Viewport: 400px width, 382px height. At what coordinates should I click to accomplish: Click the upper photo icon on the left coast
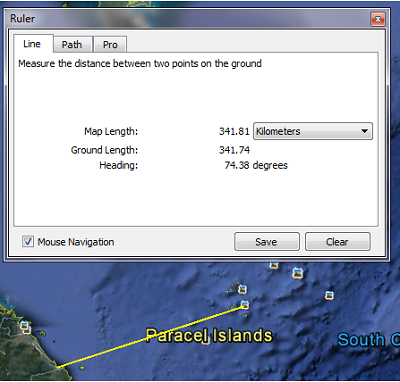[x=24, y=325]
